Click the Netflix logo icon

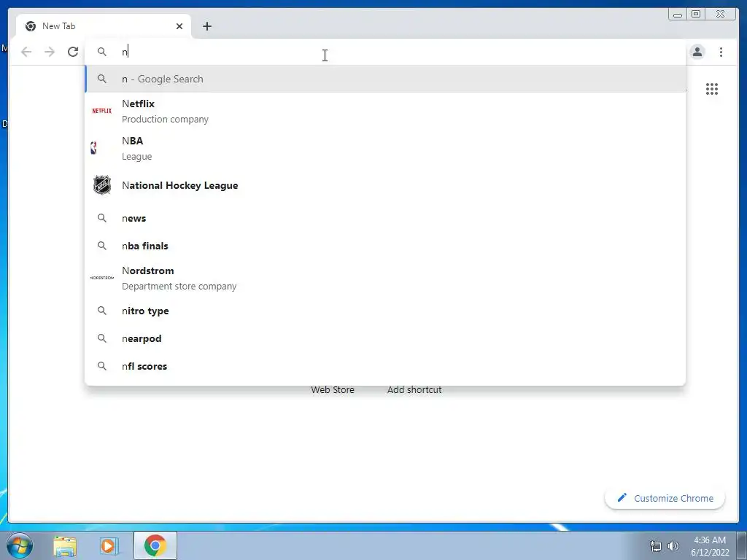pos(102,111)
